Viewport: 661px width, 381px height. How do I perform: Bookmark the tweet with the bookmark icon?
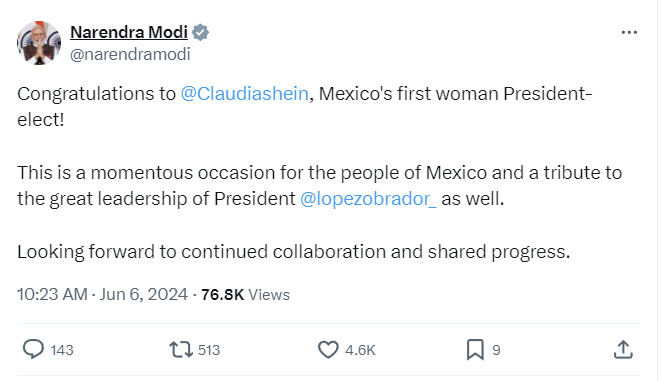tap(475, 350)
